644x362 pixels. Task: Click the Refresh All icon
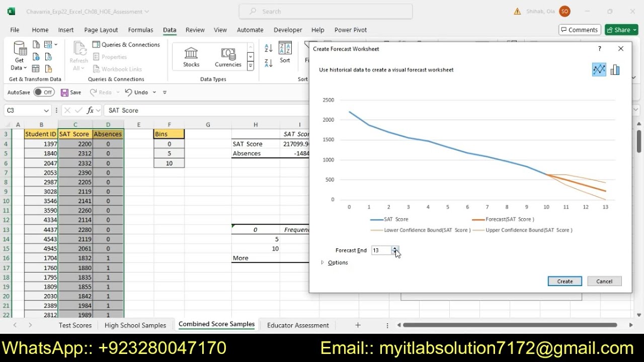(x=79, y=56)
